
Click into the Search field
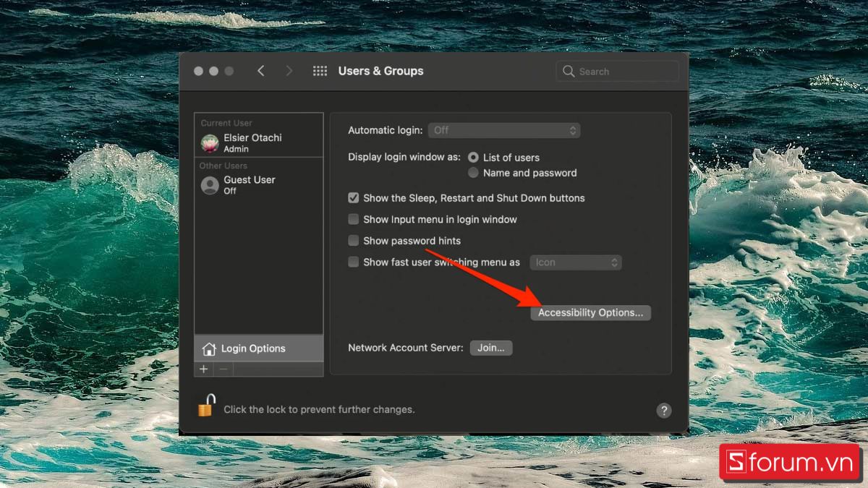(x=618, y=71)
